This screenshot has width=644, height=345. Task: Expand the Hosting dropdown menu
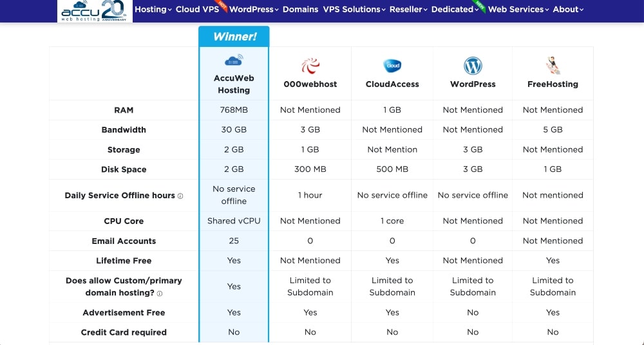tap(153, 10)
